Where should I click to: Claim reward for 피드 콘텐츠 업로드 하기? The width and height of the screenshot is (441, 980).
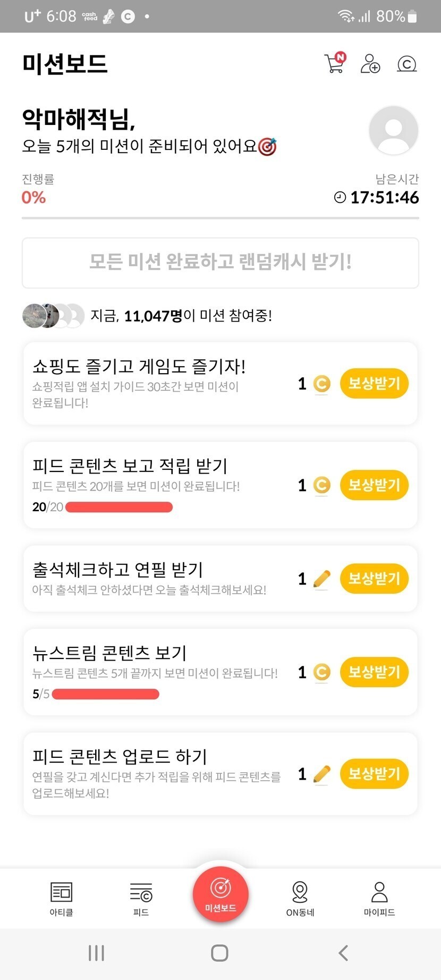click(374, 773)
